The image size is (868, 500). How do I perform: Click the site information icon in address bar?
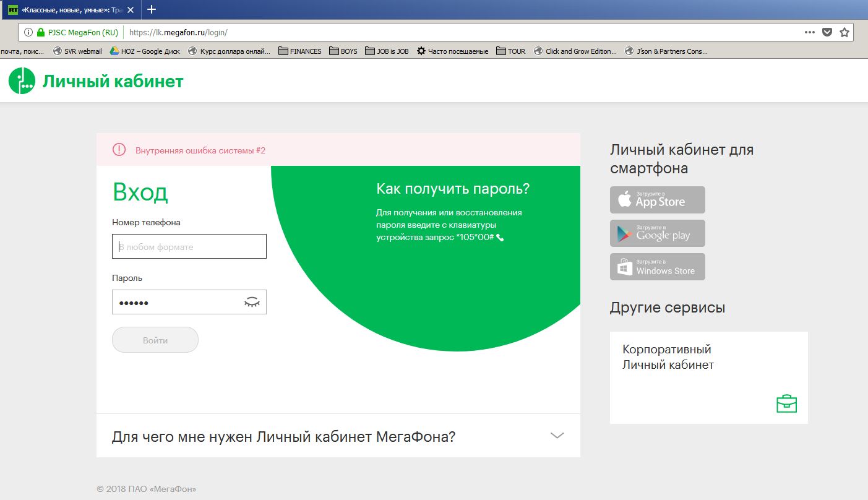28,32
